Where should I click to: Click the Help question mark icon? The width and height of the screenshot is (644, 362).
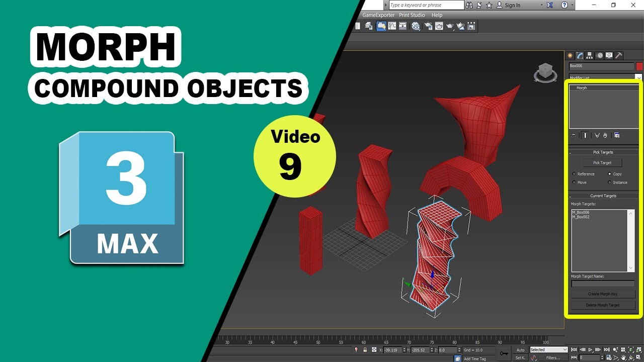[x=565, y=5]
